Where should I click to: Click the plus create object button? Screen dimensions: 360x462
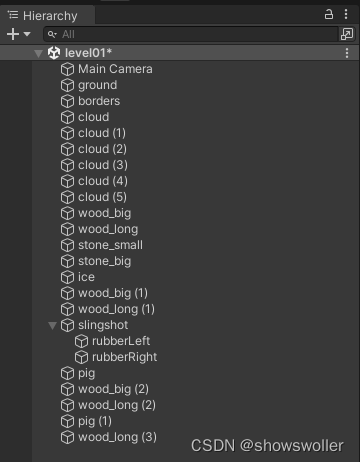[x=13, y=34]
